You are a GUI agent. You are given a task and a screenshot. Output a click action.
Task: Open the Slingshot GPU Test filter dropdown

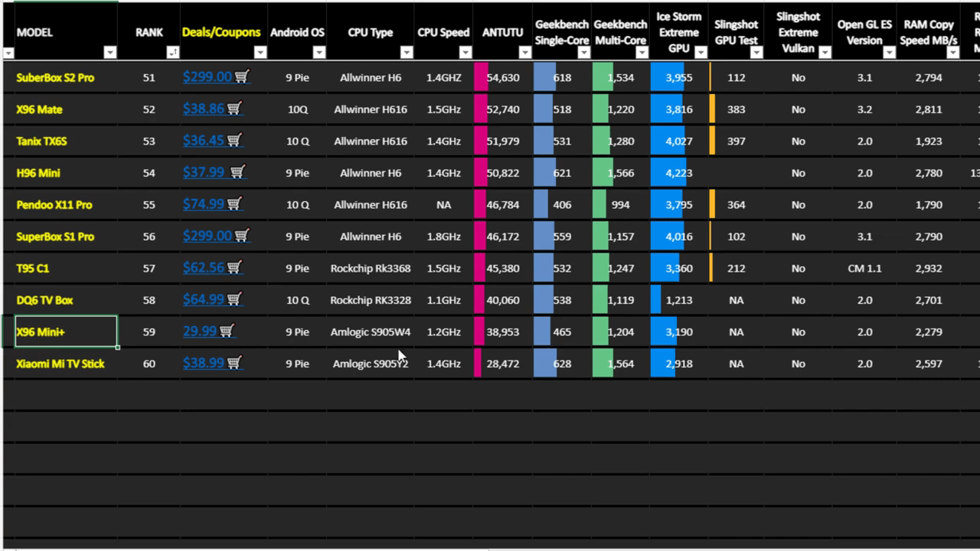[x=756, y=53]
